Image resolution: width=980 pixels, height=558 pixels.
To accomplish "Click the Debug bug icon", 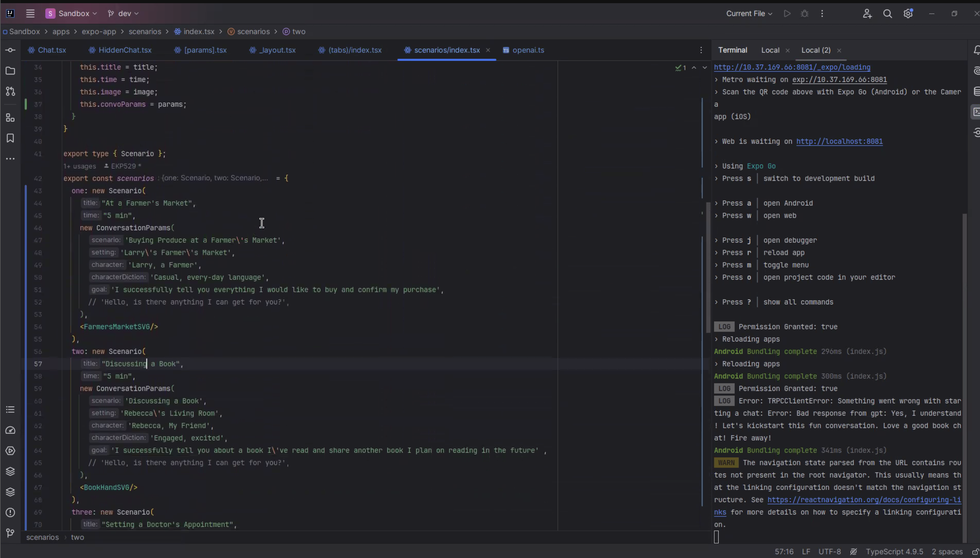I will click(x=804, y=14).
